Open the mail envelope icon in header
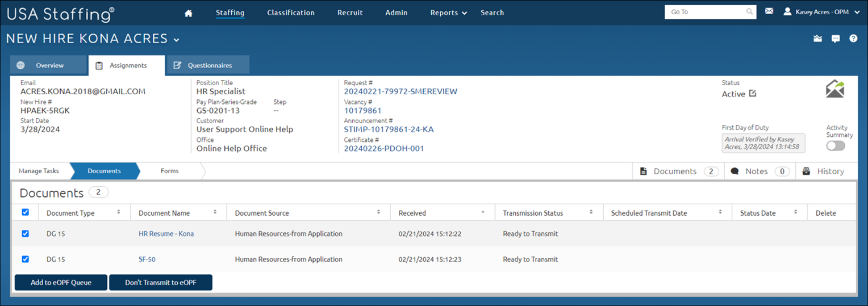This screenshot has height=306, width=868. tap(769, 11)
